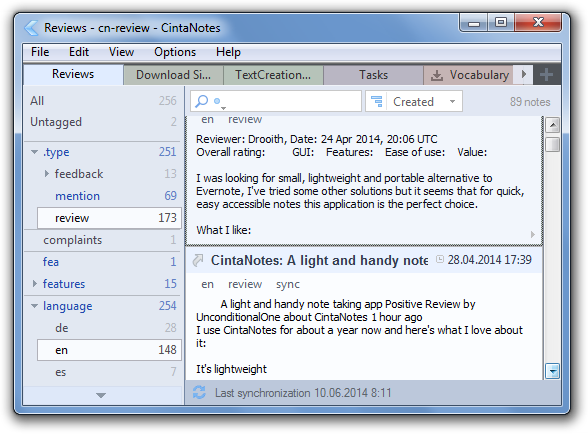Click the scroll up arrow of notes list

(552, 125)
